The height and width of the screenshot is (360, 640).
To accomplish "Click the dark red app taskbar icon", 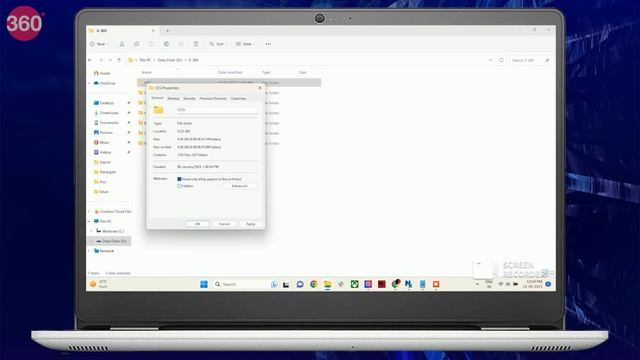I will click(x=382, y=284).
